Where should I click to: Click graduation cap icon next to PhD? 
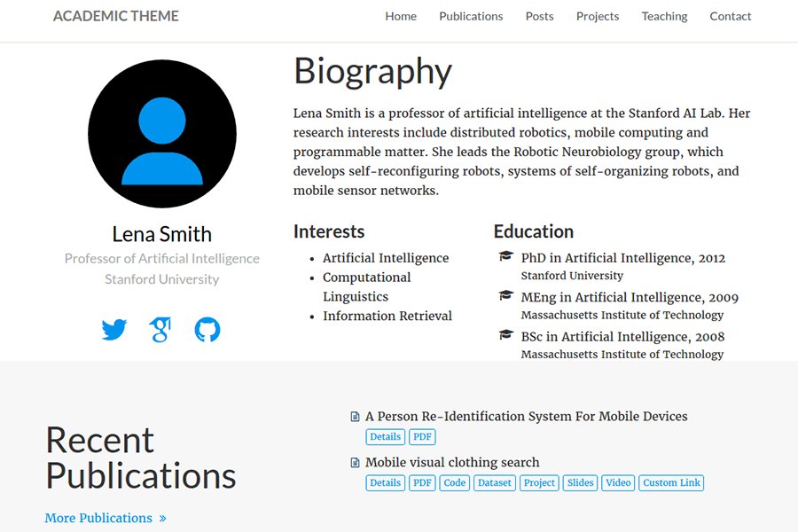(505, 257)
